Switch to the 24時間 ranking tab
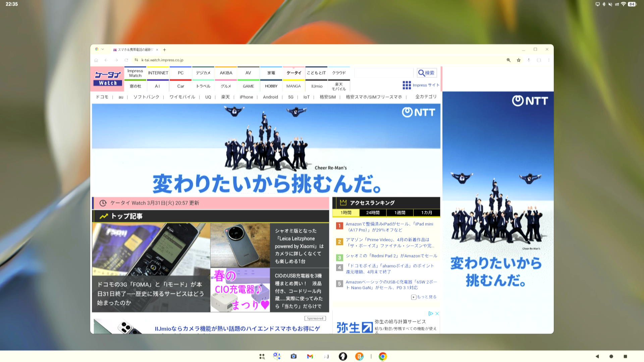The image size is (644, 362). coord(373,213)
